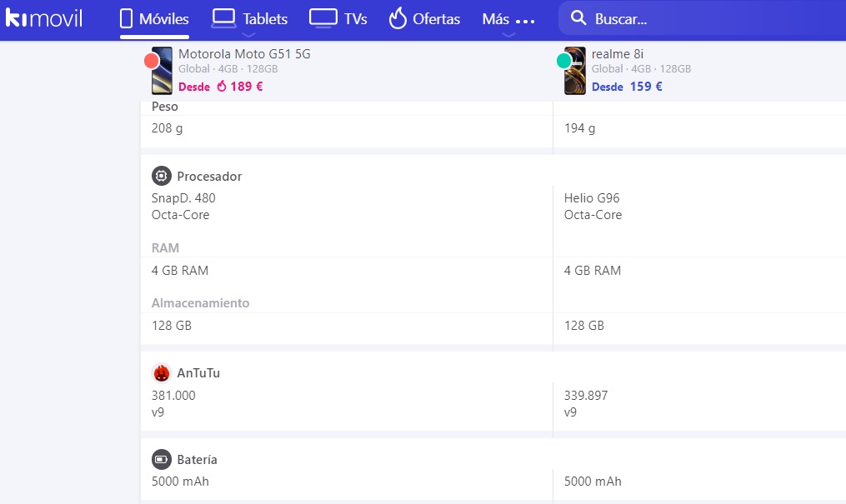
Task: Click the Tablets laptop icon
Action: pos(223,17)
